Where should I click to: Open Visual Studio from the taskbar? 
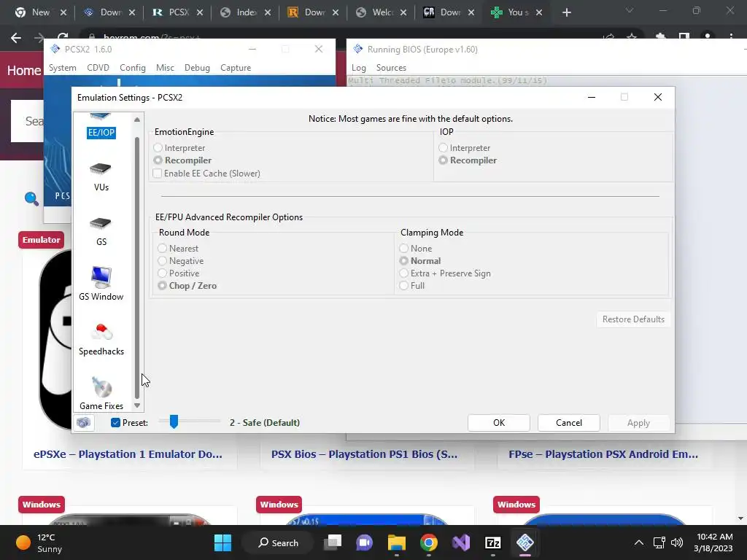click(461, 542)
